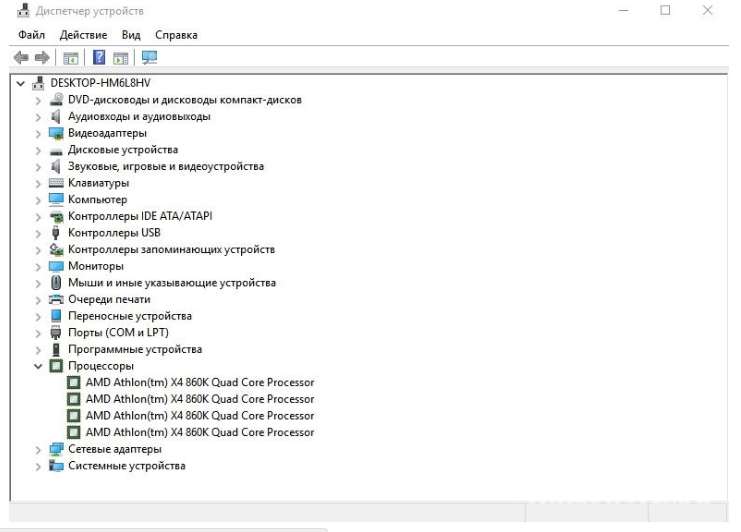741x532 pixels.
Task: Minimize the Диспетчер устройств window
Action: pyautogui.click(x=623, y=10)
